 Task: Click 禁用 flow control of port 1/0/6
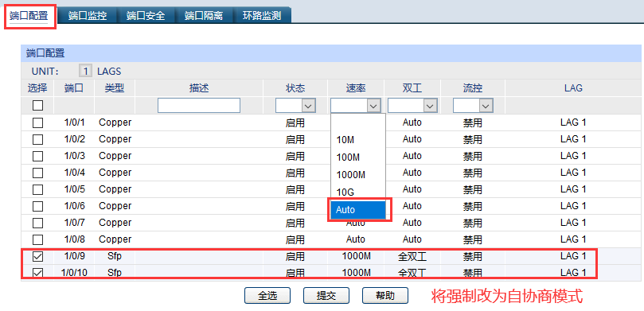click(x=473, y=206)
